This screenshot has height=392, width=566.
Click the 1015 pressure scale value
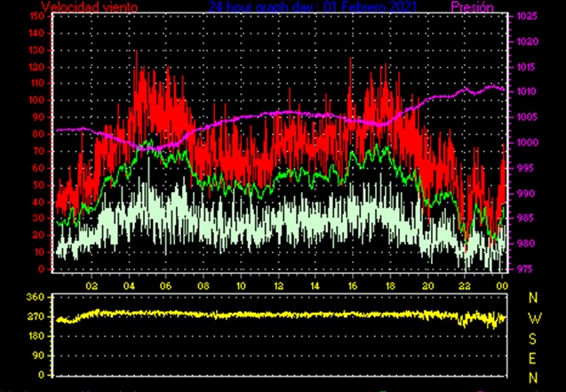click(x=527, y=68)
